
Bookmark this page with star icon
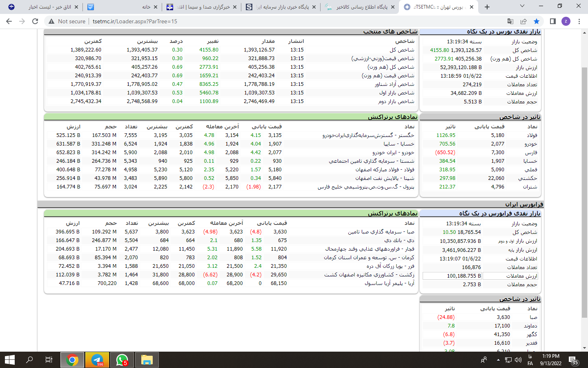click(537, 21)
